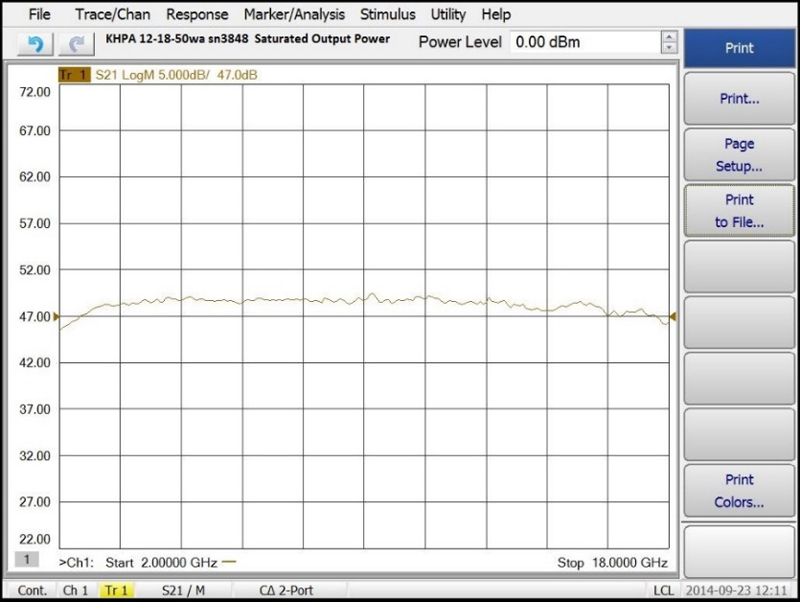Toggle Cont. sweep mode in status bar
Image resolution: width=800 pixels, height=602 pixels.
pyautogui.click(x=32, y=591)
